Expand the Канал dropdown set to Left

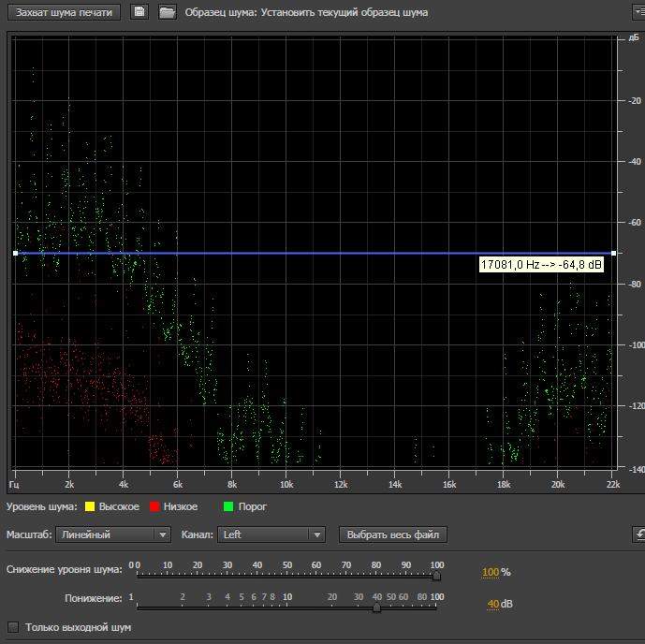point(271,534)
